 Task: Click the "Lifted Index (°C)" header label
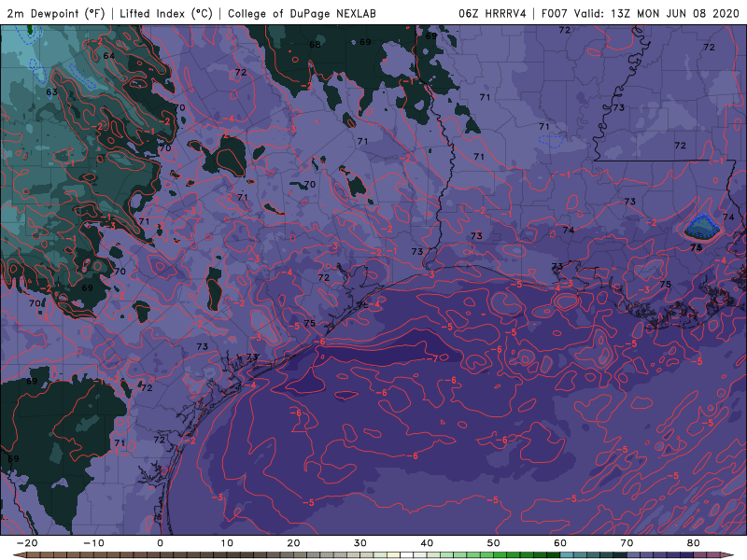coord(166,13)
